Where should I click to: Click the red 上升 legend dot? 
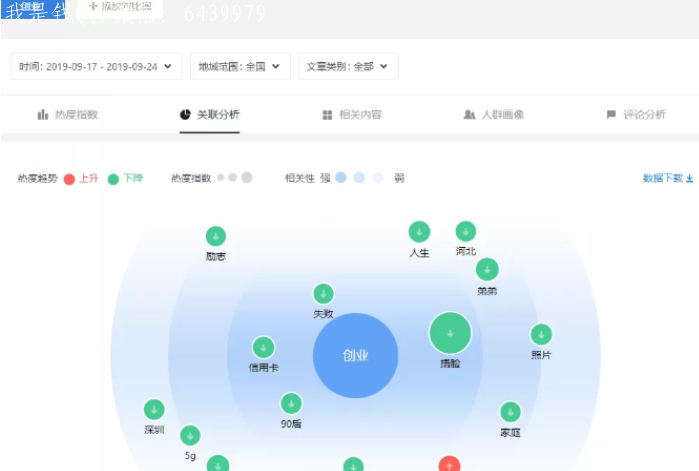click(x=69, y=179)
